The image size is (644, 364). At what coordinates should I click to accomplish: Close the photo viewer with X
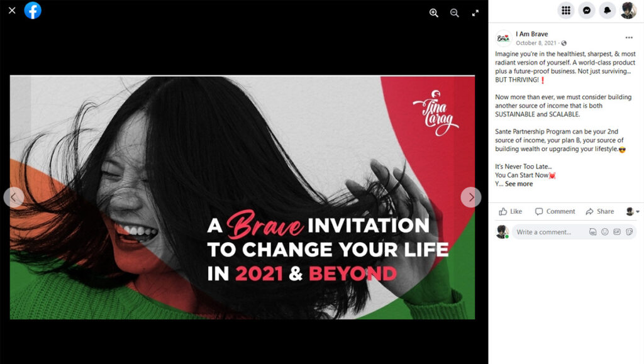coord(12,10)
